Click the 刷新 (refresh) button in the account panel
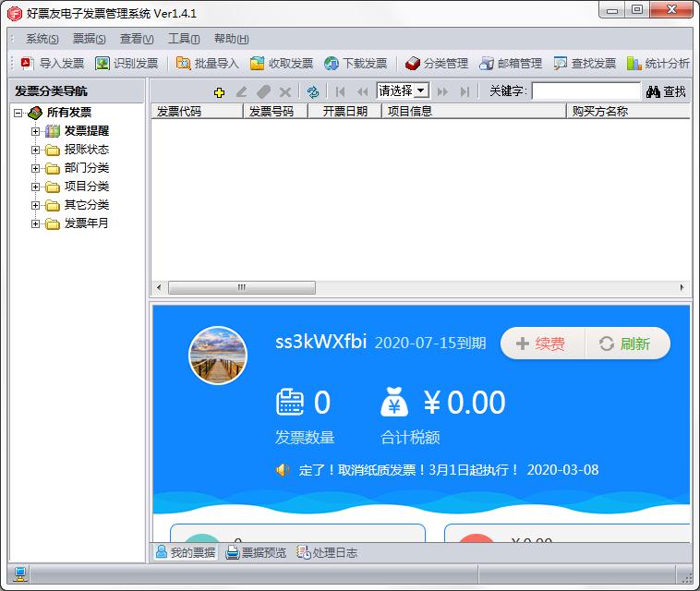700x591 pixels. coord(626,344)
